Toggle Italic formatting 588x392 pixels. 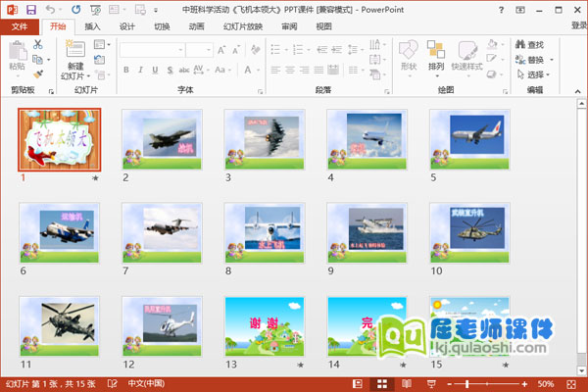tap(141, 70)
